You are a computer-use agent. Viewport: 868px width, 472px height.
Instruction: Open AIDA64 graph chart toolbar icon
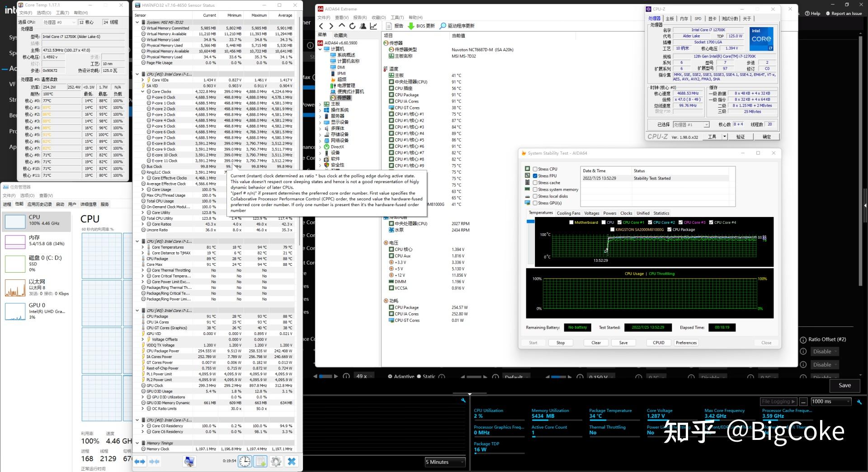click(x=373, y=26)
